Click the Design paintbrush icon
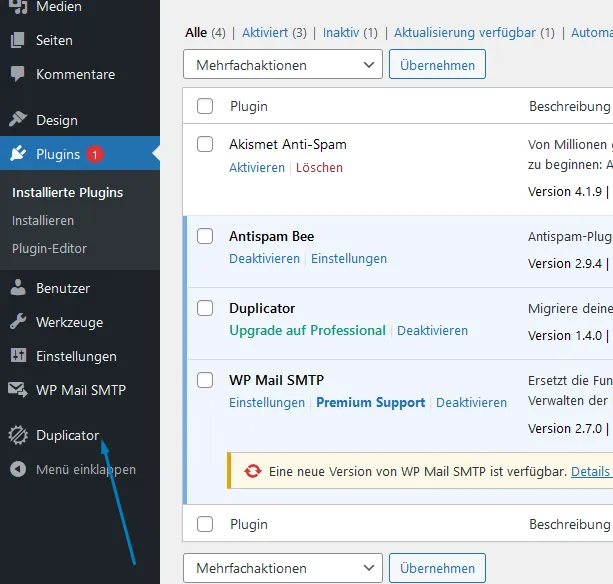This screenshot has width=613, height=584. [18, 119]
